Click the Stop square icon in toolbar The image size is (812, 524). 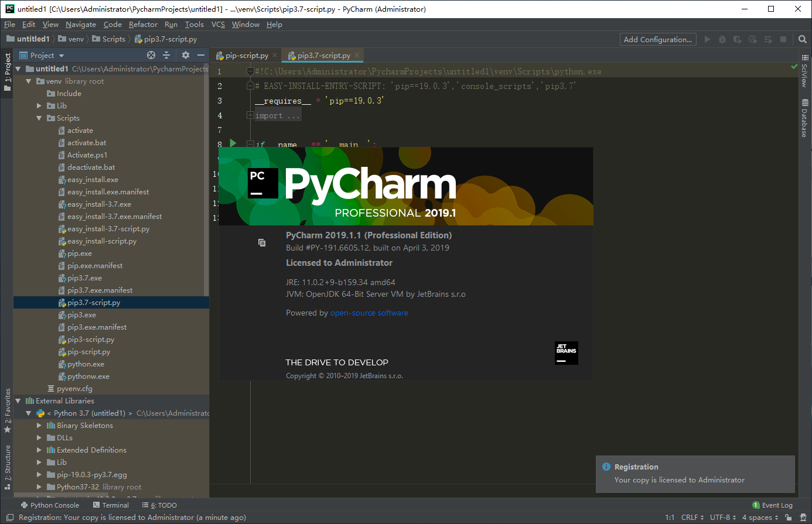[x=783, y=39]
